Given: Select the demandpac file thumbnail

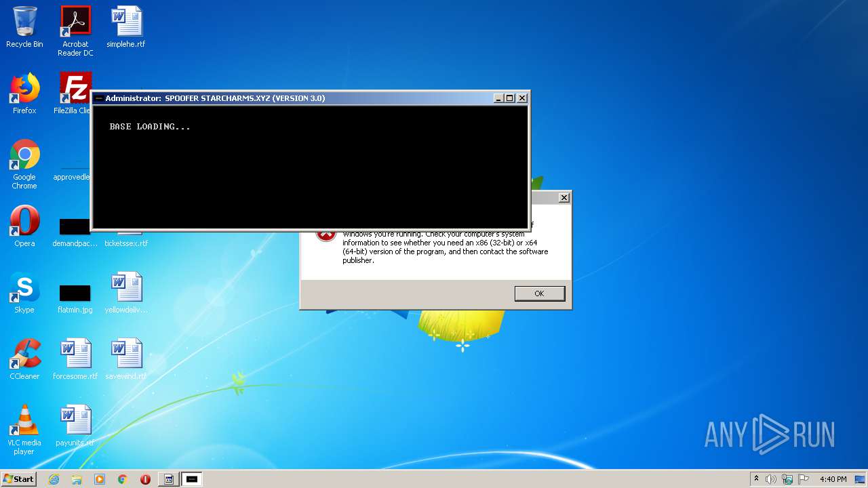Looking at the screenshot, I should (x=75, y=232).
